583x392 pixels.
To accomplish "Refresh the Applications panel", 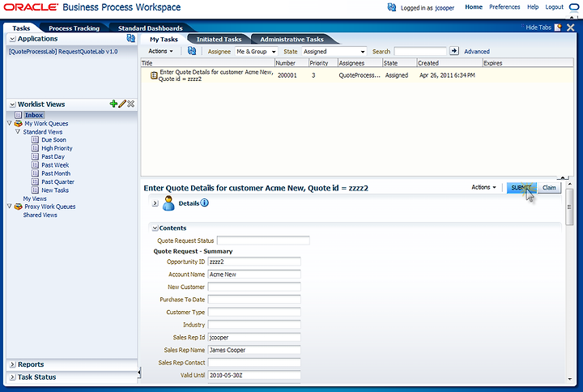I will (x=131, y=38).
